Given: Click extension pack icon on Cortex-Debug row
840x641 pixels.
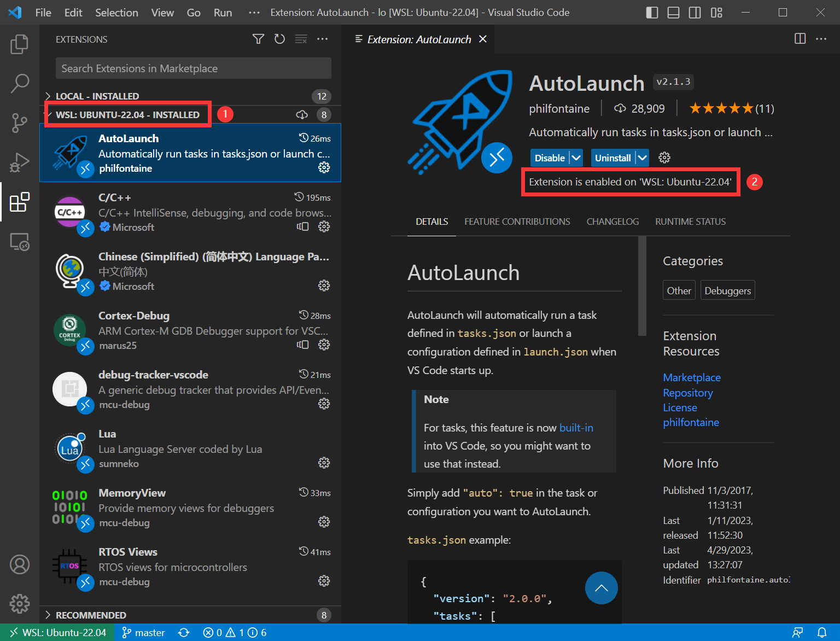Looking at the screenshot, I should click(302, 345).
